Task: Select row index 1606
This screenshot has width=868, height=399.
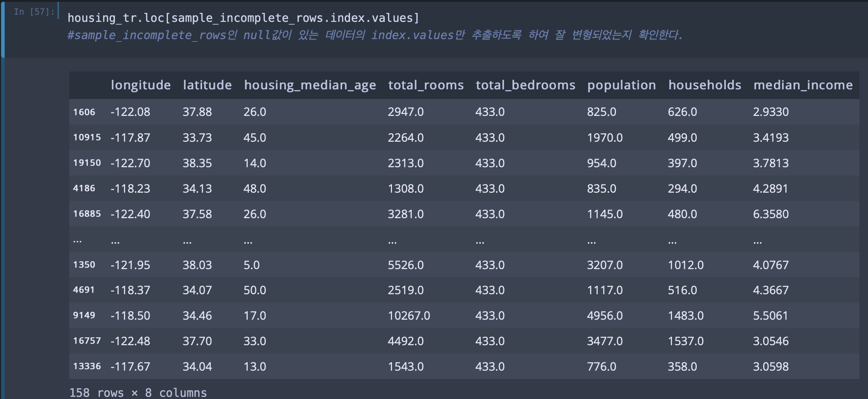Action: pyautogui.click(x=84, y=112)
